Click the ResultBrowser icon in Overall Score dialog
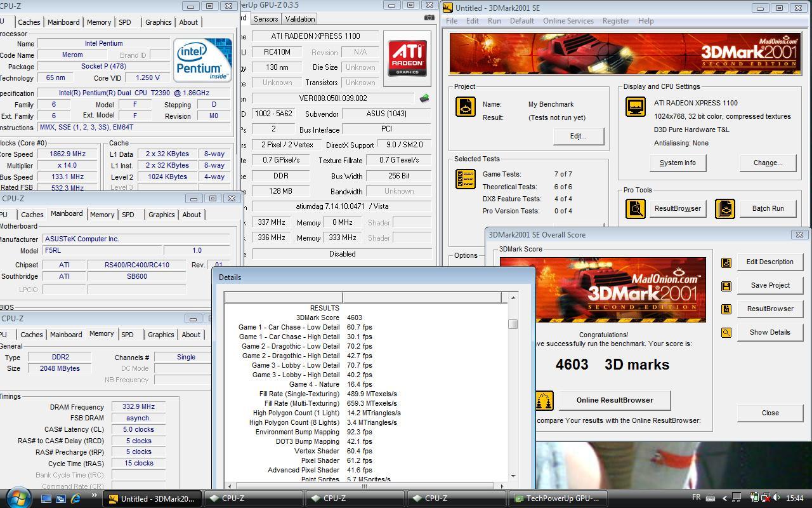The image size is (812, 508). pos(726,309)
